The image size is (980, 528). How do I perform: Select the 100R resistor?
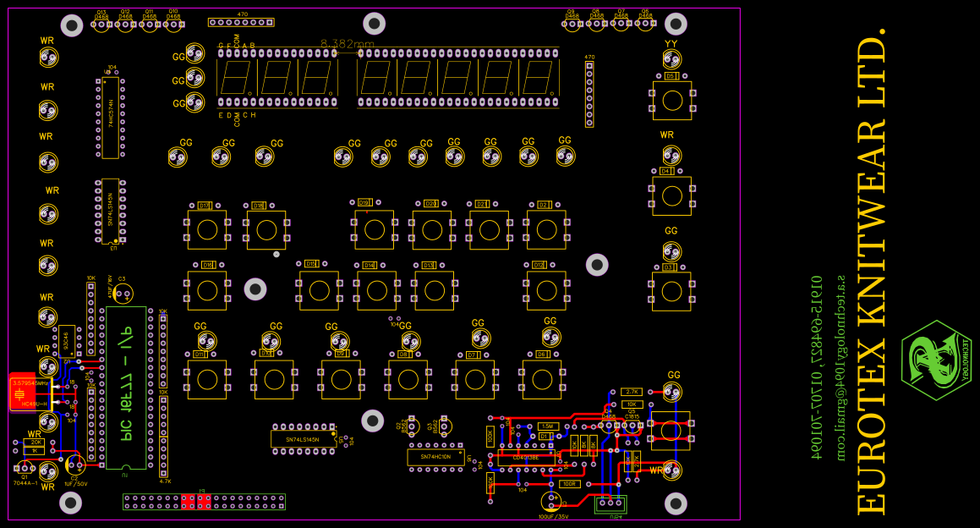569,484
